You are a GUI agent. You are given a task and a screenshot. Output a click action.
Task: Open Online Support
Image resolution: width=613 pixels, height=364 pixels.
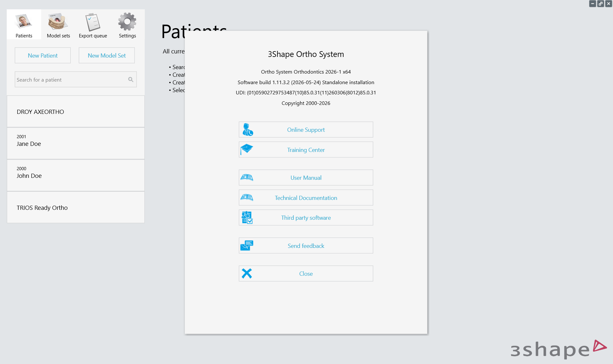click(x=306, y=130)
